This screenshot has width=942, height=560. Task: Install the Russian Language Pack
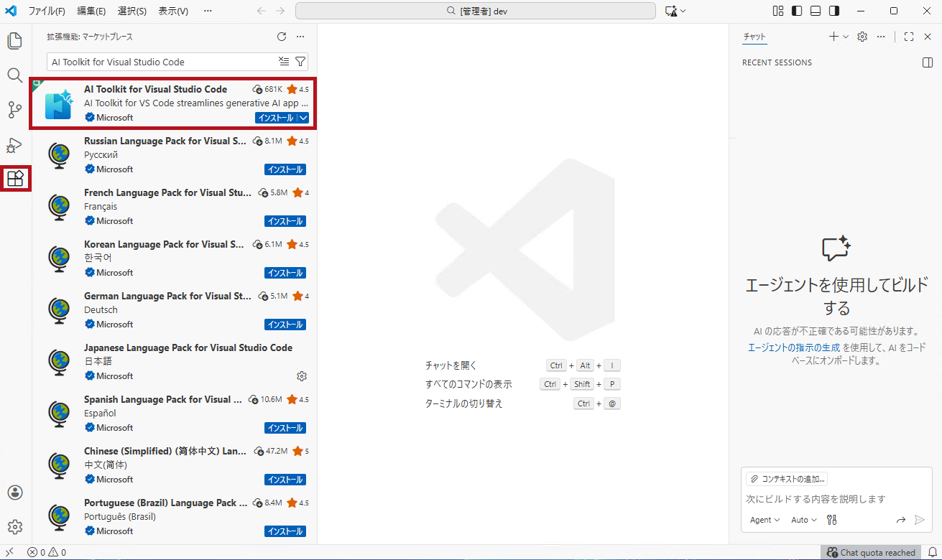pyautogui.click(x=285, y=169)
